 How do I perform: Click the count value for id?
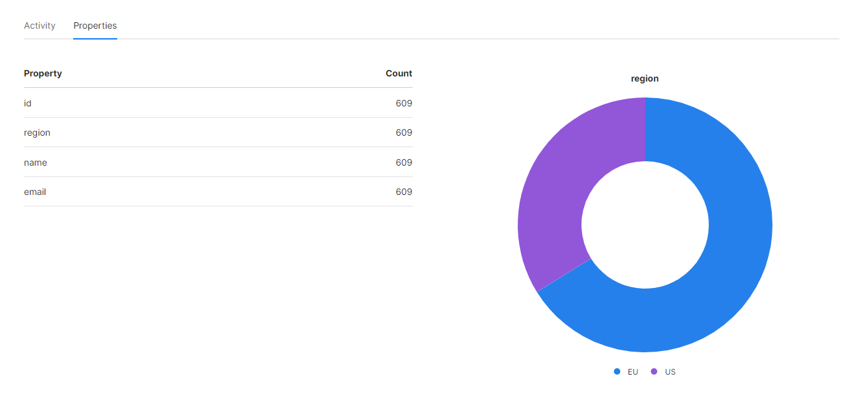404,103
